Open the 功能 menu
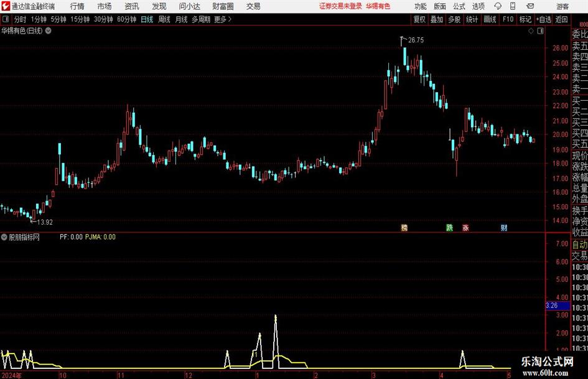 coord(421,6)
